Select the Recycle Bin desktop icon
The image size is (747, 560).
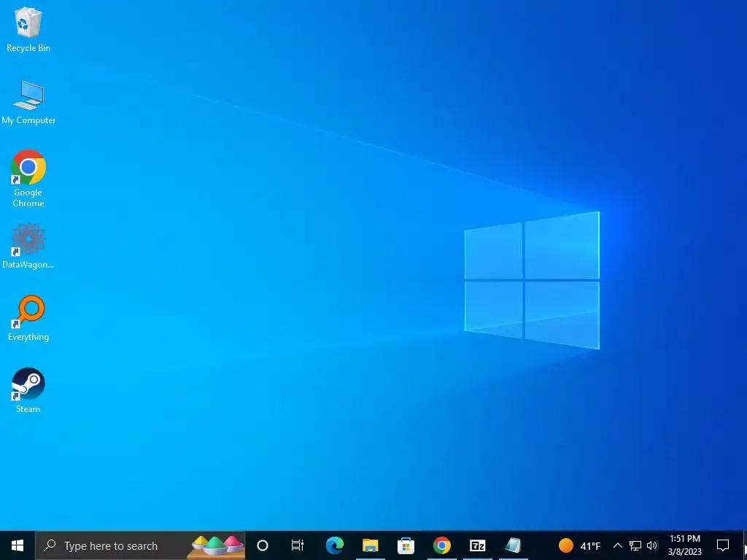[28, 29]
